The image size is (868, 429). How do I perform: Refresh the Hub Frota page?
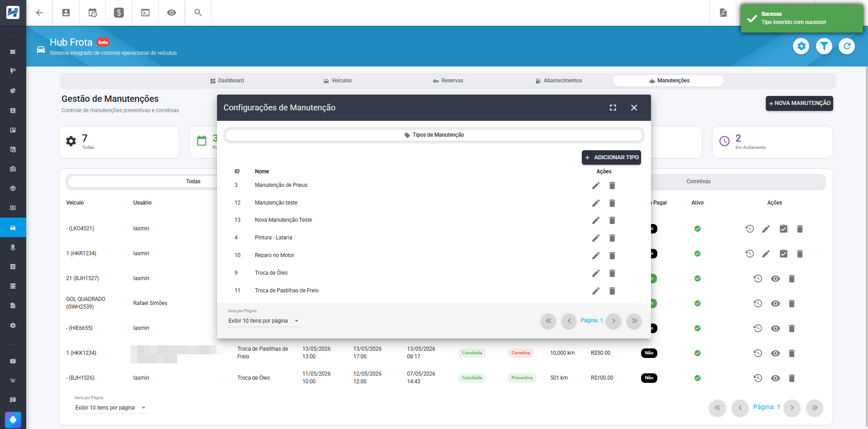(x=847, y=46)
